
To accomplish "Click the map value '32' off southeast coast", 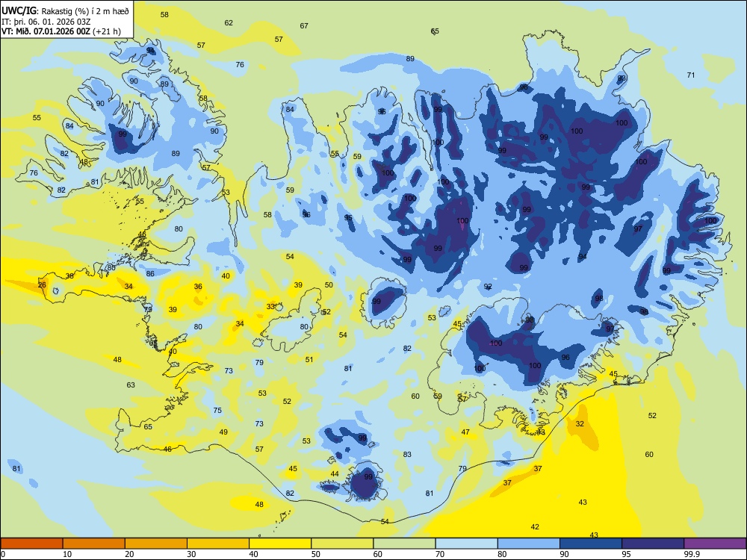I will pos(580,424).
